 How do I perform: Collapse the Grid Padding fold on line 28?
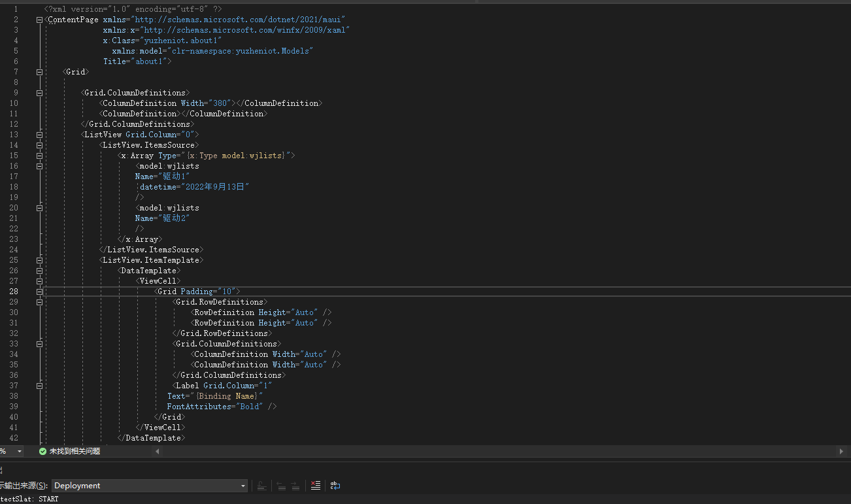(40, 292)
